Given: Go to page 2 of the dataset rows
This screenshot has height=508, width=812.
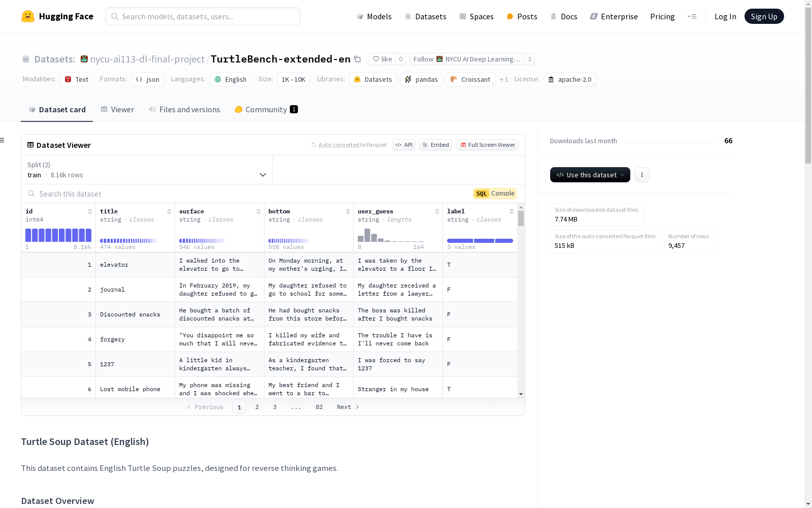Looking at the screenshot, I should tap(257, 407).
